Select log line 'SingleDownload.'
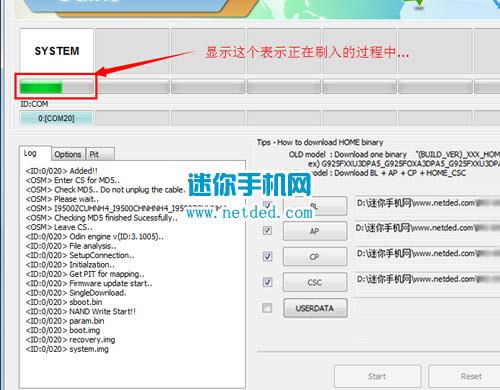 [76, 293]
